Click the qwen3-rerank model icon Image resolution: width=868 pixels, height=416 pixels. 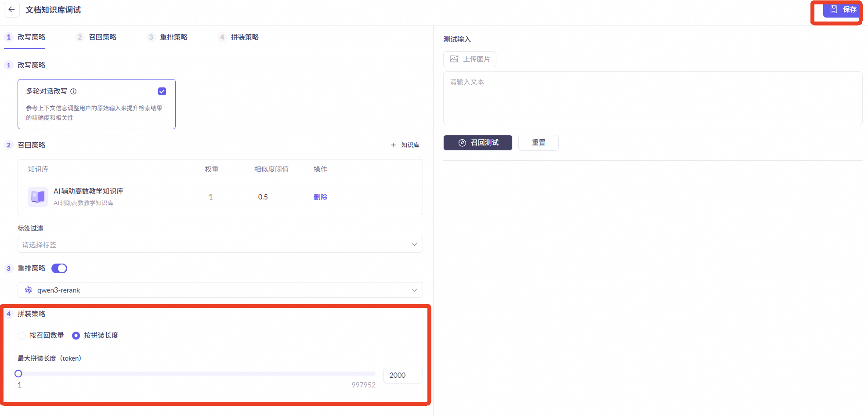click(x=29, y=290)
